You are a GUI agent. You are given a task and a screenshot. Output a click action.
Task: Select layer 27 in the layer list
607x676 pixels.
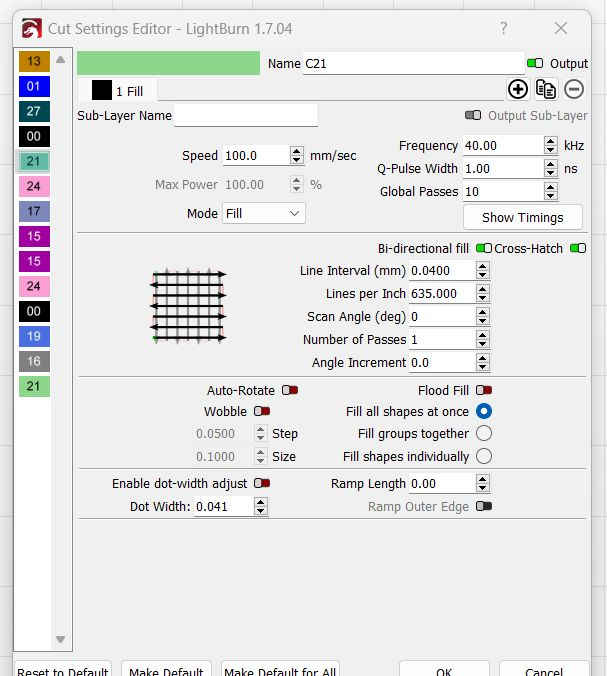[33, 111]
